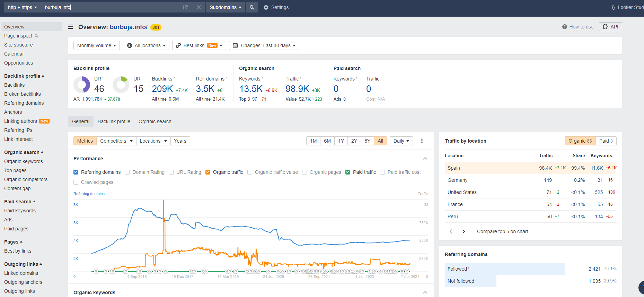
Task: Click the Not followed info icon
Action: 476,280
